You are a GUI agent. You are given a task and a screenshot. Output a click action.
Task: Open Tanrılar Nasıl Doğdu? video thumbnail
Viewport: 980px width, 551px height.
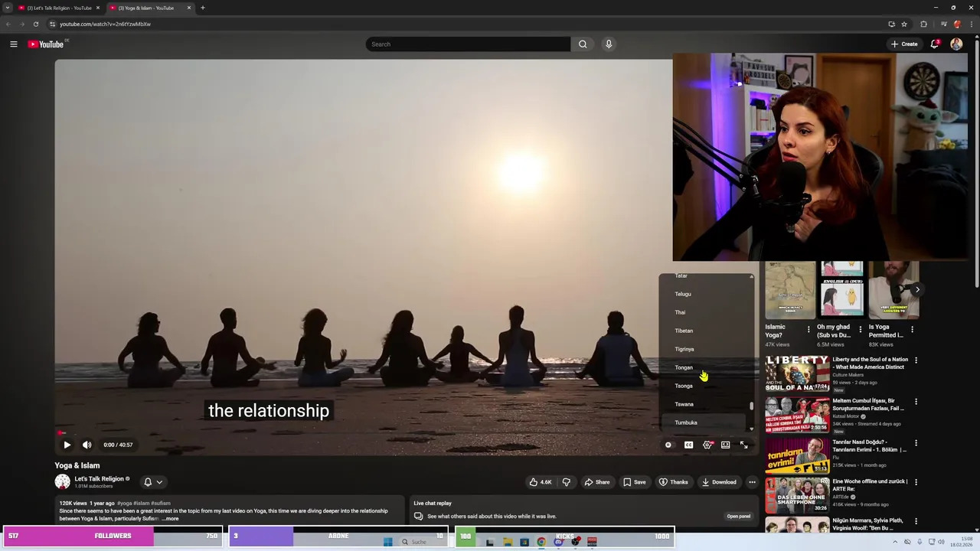pyautogui.click(x=797, y=456)
